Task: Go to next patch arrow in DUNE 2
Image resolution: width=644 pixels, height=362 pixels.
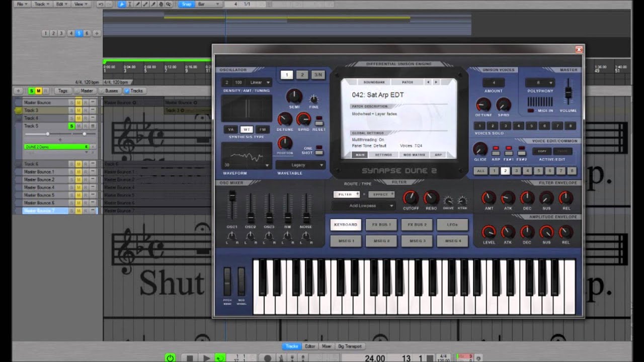Action: pyautogui.click(x=436, y=82)
